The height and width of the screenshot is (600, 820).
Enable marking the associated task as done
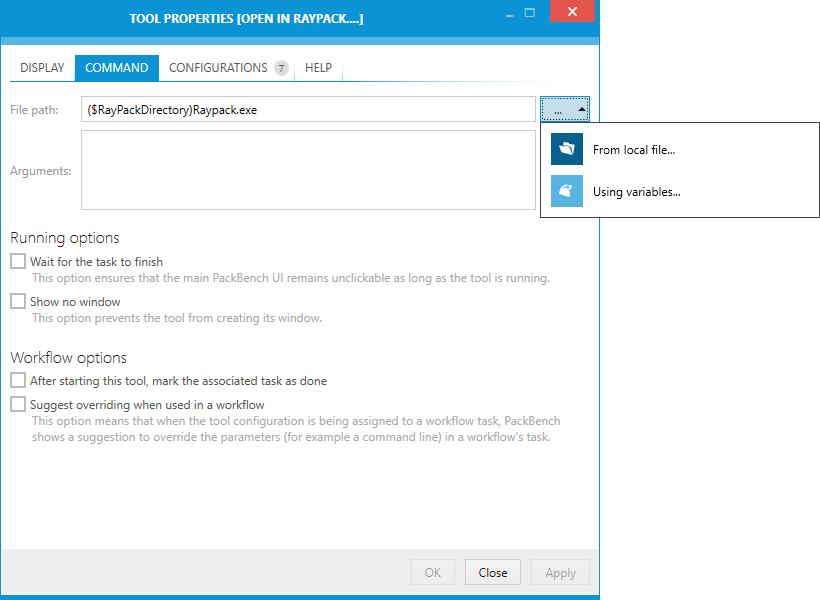coord(17,380)
